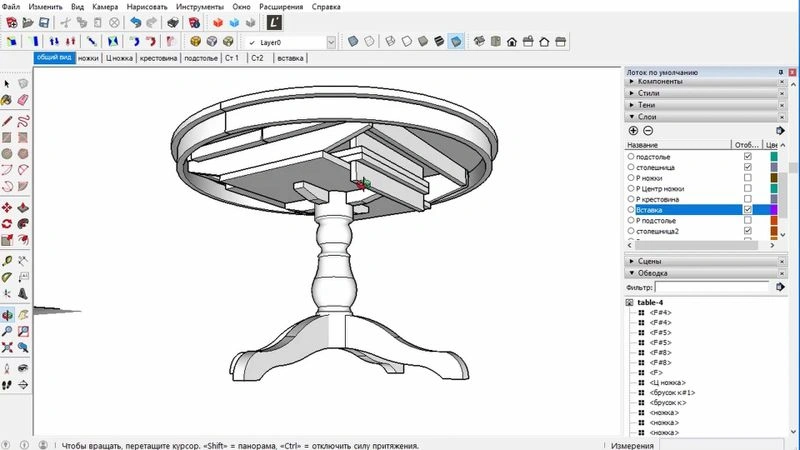
Task: Open the Инструменты menu
Action: point(199,7)
